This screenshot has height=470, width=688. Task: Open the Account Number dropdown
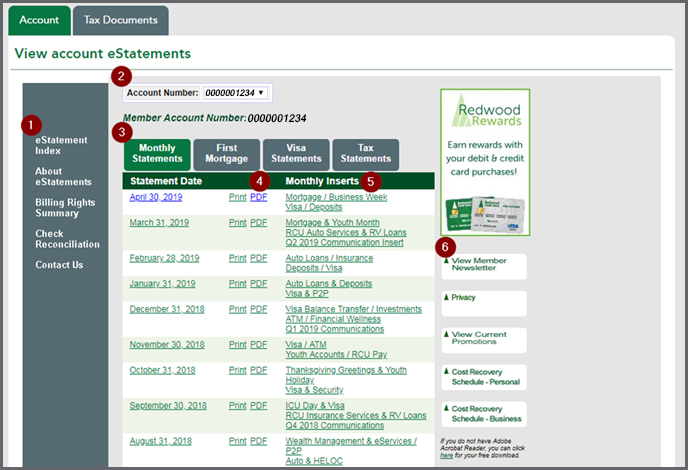point(235,93)
